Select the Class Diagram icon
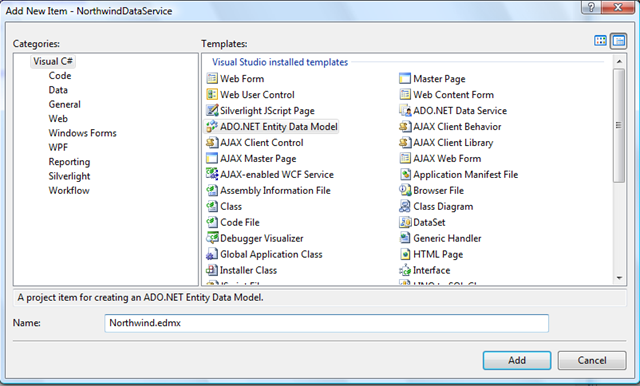 point(405,206)
